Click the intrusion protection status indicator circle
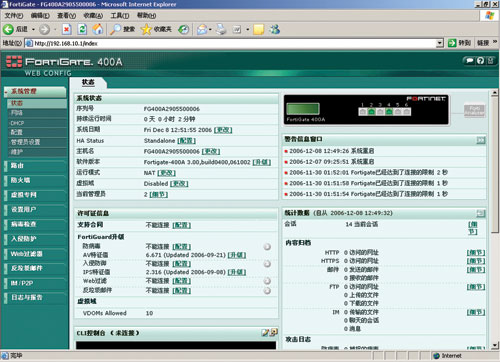The image size is (500, 362). click(267, 264)
